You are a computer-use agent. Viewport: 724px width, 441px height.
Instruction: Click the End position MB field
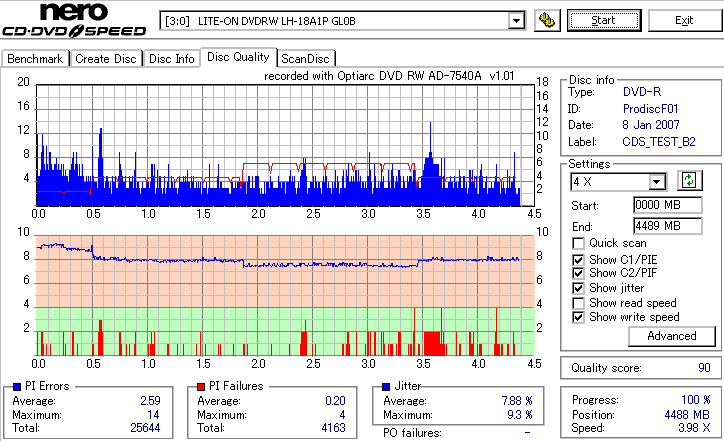pyautogui.click(x=668, y=226)
